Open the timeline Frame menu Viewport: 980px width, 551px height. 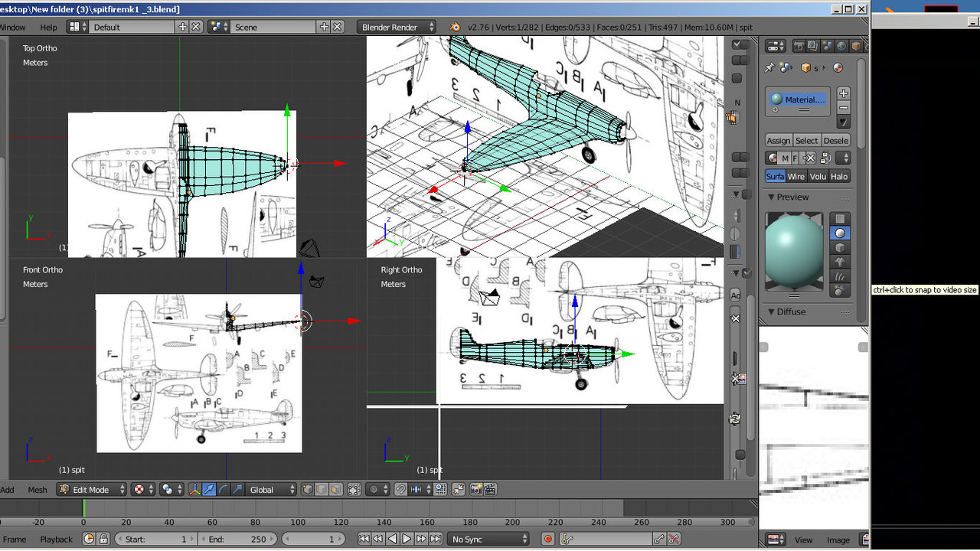15,539
